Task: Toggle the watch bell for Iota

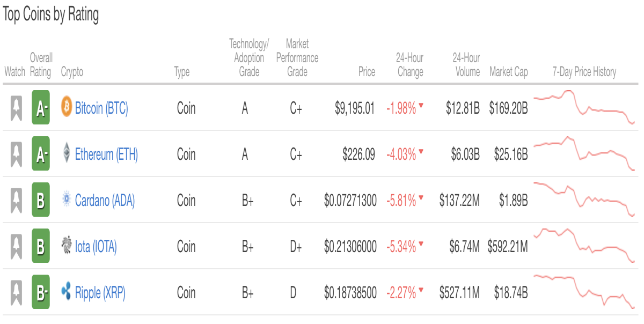Action: [17, 247]
